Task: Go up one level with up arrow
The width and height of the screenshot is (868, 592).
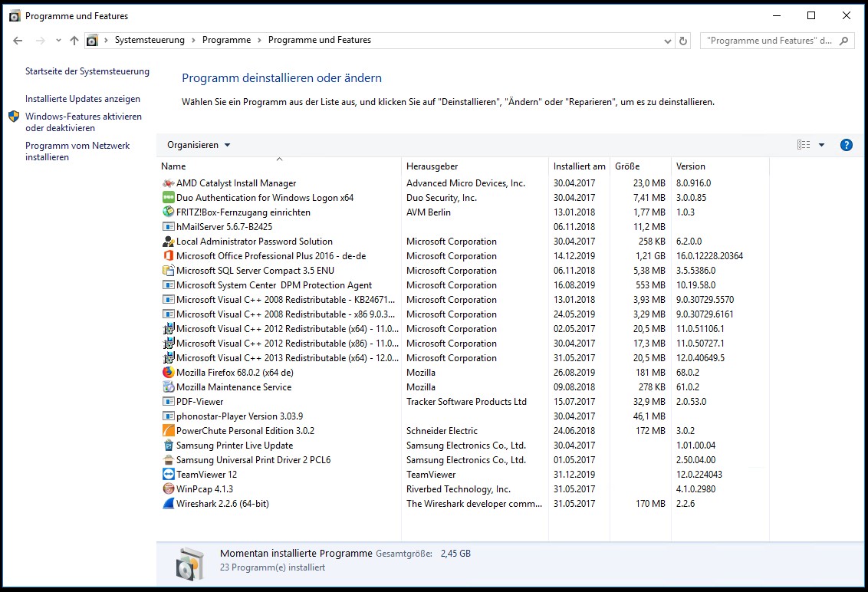Action: pos(74,41)
